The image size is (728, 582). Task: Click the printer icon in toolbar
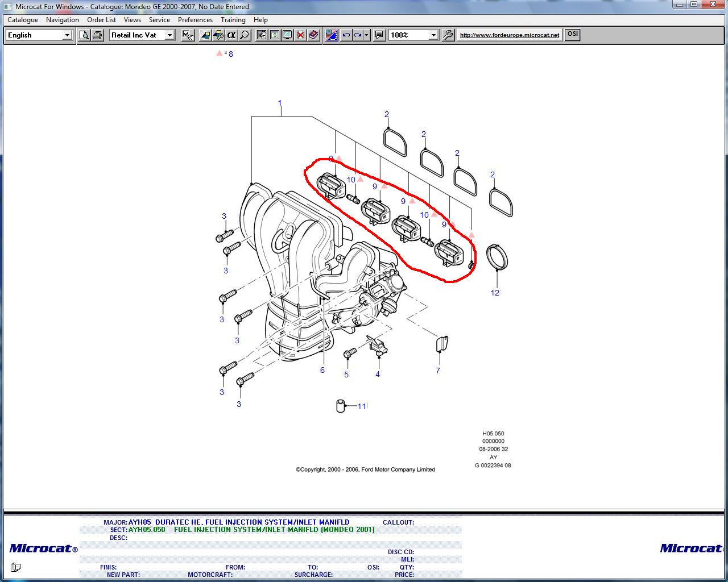[x=97, y=35]
